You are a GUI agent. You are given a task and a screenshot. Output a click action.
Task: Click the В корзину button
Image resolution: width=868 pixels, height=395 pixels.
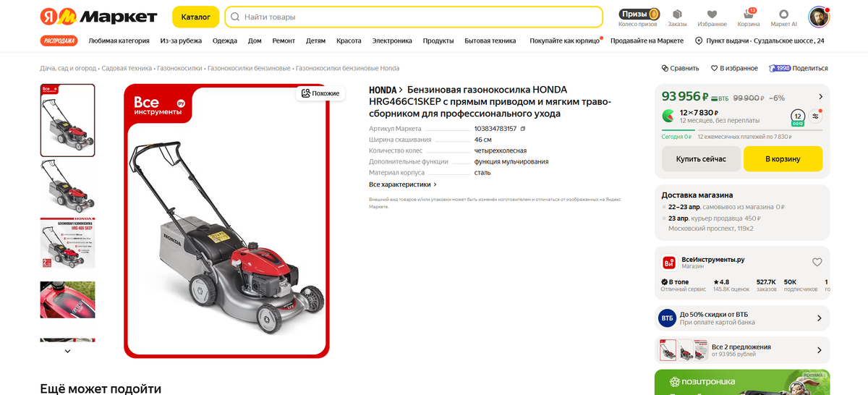pyautogui.click(x=783, y=158)
